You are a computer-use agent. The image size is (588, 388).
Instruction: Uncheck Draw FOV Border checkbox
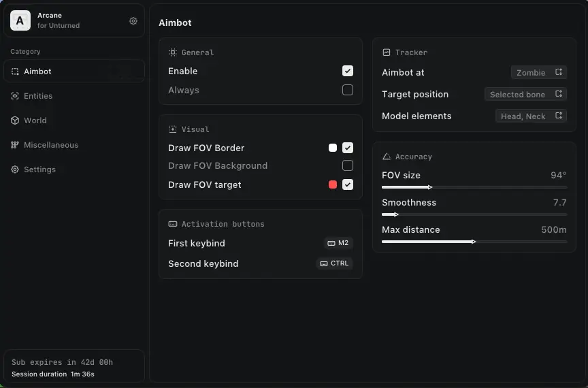point(348,148)
